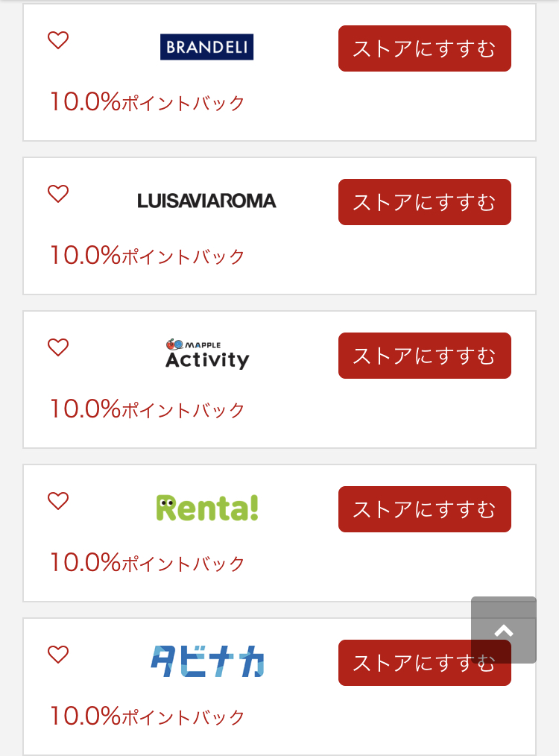559x756 pixels.
Task: Click LUISAVIAROMA 10.0%ポイントバック text
Action: click(x=148, y=256)
